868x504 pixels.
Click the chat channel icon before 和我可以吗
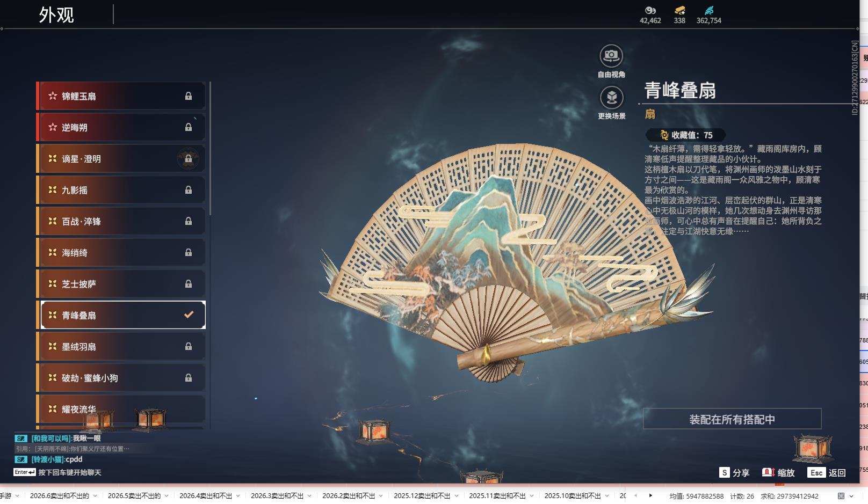[x=21, y=439]
